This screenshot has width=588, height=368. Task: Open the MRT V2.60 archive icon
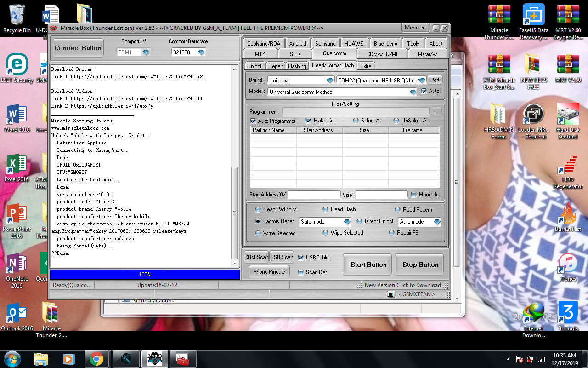(x=568, y=68)
